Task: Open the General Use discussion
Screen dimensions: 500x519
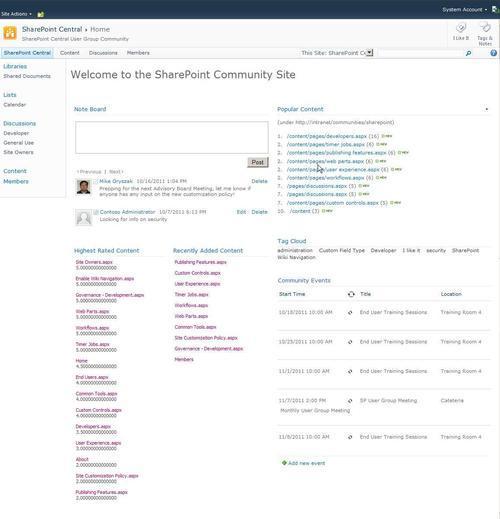Action: 19,143
